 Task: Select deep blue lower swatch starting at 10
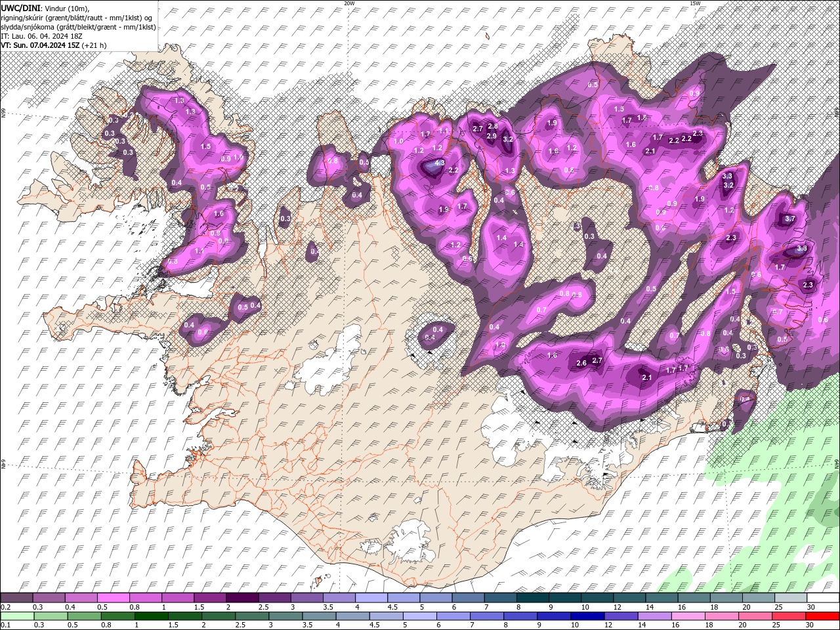pos(587,616)
